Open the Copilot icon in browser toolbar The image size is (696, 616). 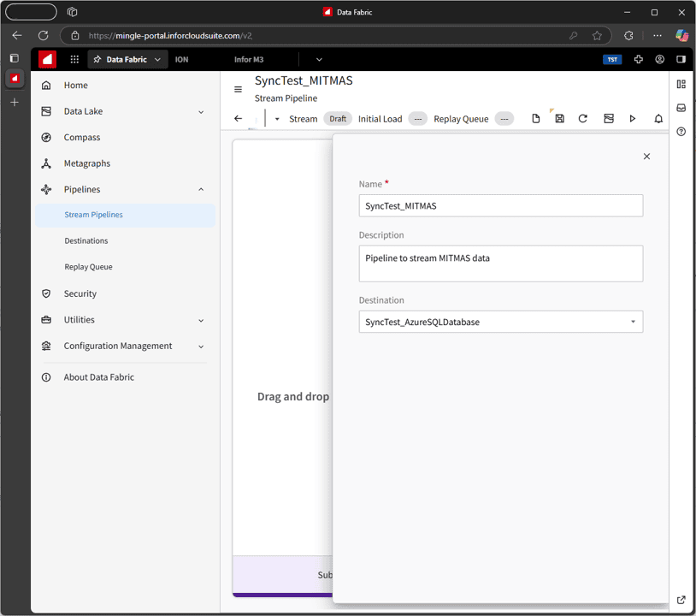point(681,36)
